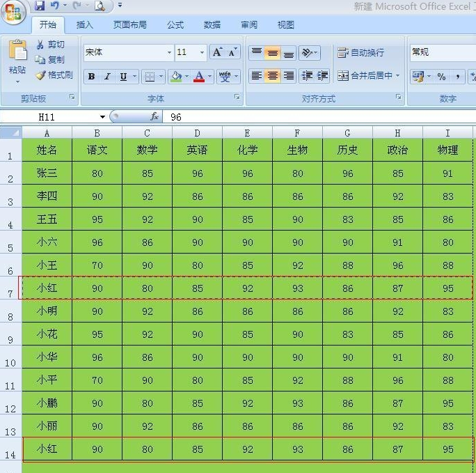The image size is (476, 473).
Task: Click the phonetic guide (wén) icon
Action: 225,77
